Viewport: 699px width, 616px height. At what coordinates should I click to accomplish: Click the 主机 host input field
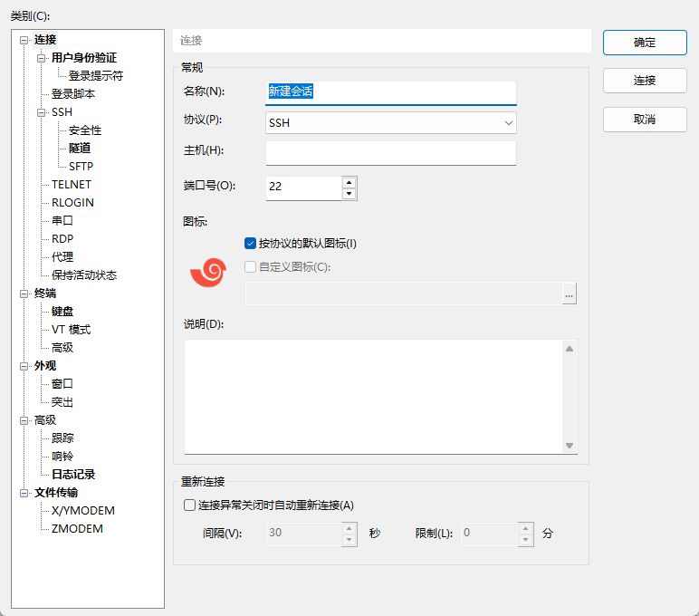391,153
